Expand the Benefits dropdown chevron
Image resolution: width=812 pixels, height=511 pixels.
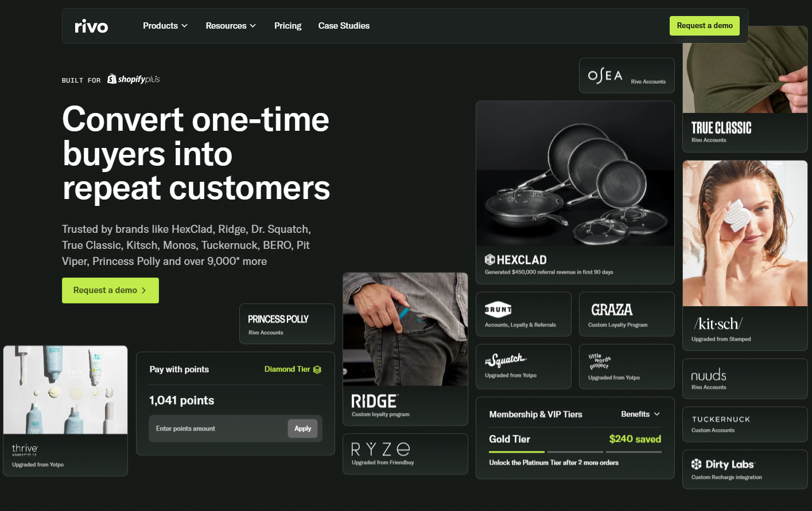(x=657, y=414)
